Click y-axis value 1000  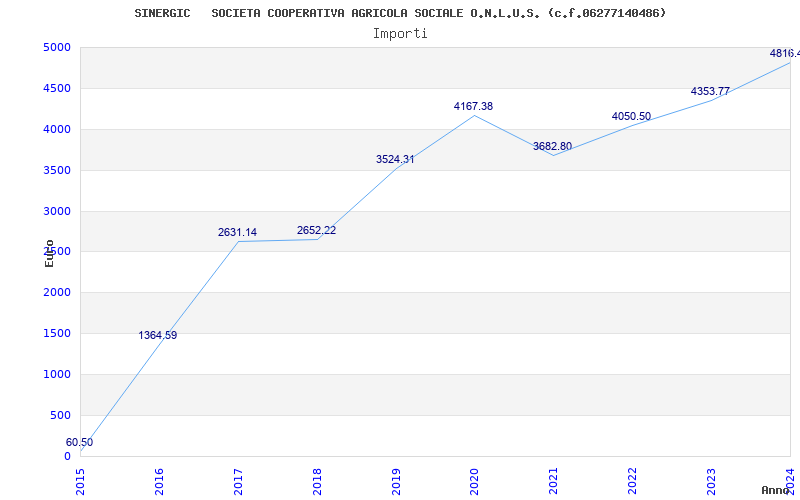tap(57, 374)
